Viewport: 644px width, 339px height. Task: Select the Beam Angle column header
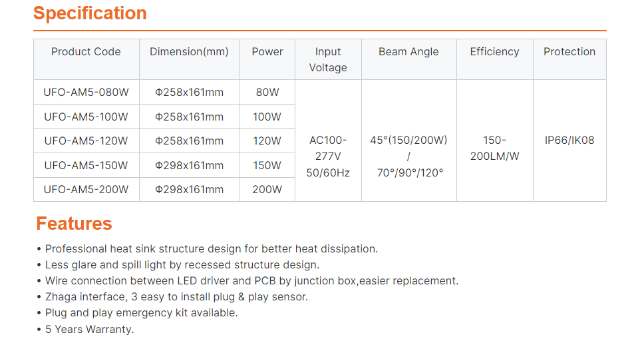tap(408, 52)
